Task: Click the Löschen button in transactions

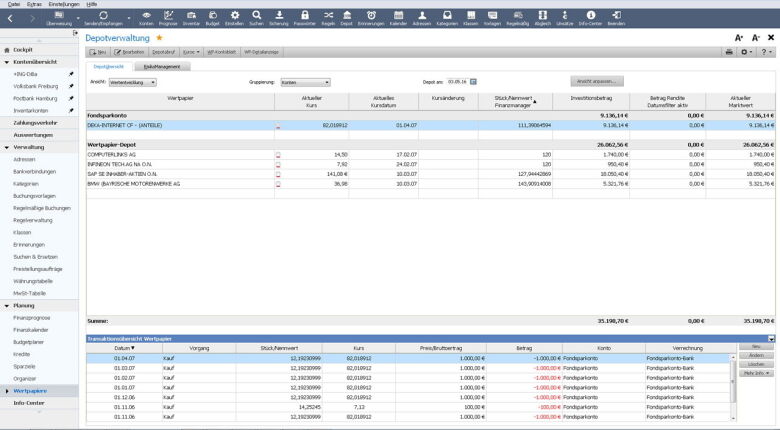Action: pyautogui.click(x=755, y=364)
